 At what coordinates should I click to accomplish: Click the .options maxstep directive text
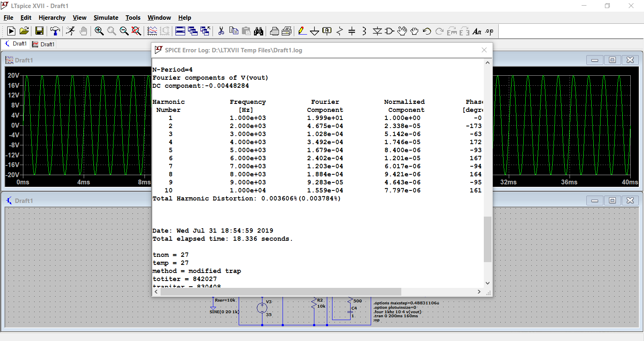tap(406, 303)
